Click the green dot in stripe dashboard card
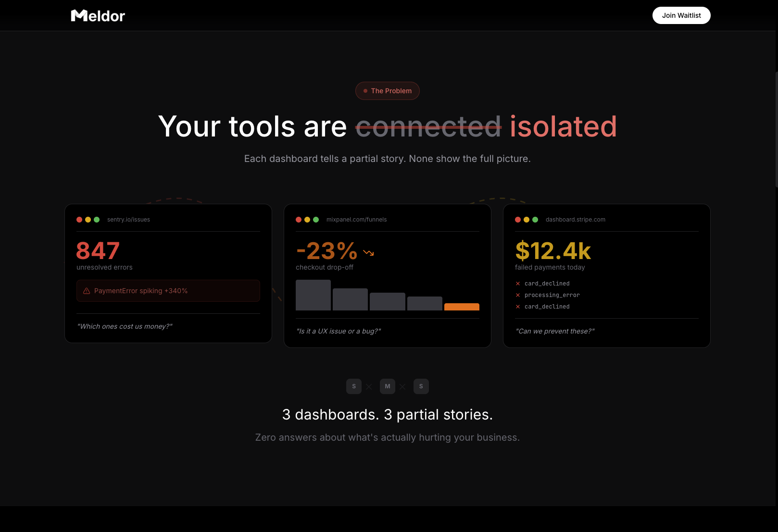 coord(535,220)
